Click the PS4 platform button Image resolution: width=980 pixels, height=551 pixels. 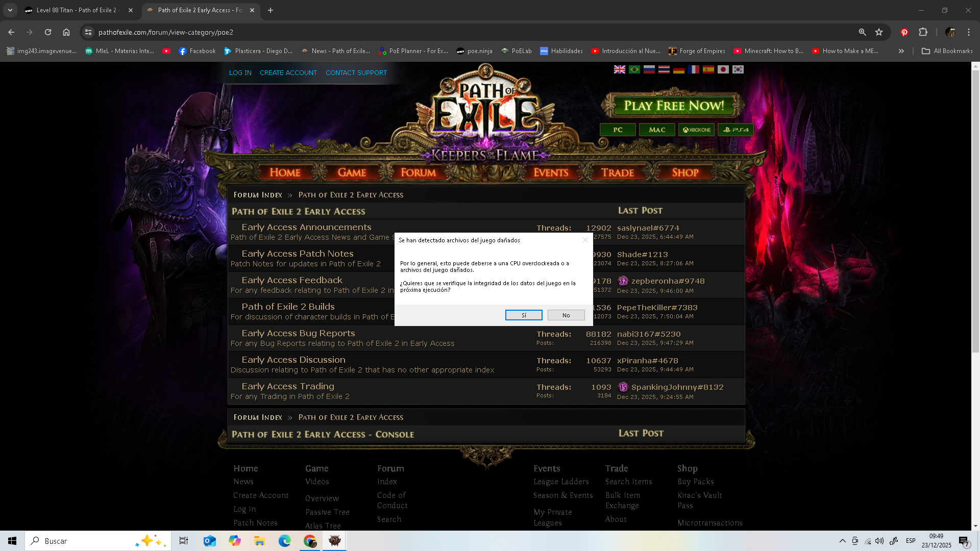735,130
